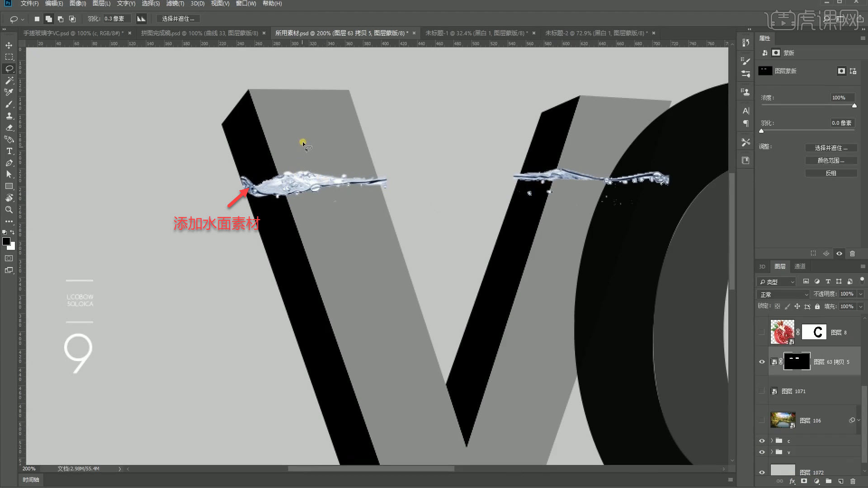
Task: Open layer opacity 不透明度 dropdown
Action: pos(860,294)
